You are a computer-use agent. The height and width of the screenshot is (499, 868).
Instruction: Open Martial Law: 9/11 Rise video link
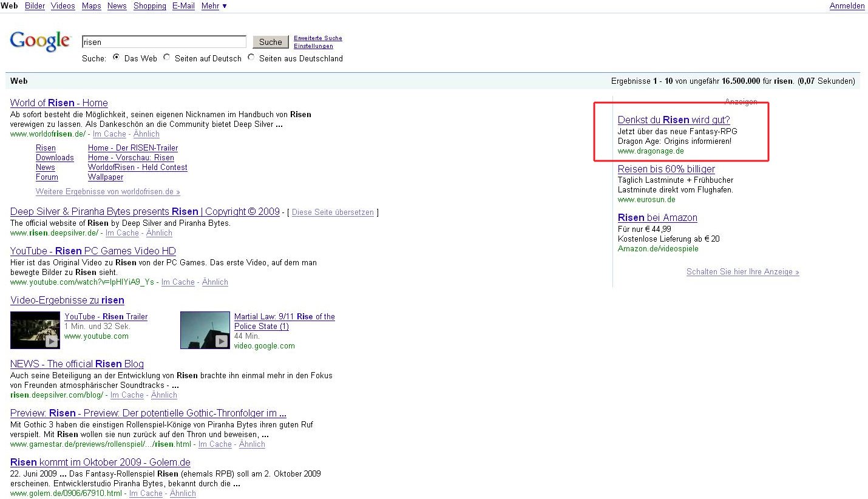[285, 322]
